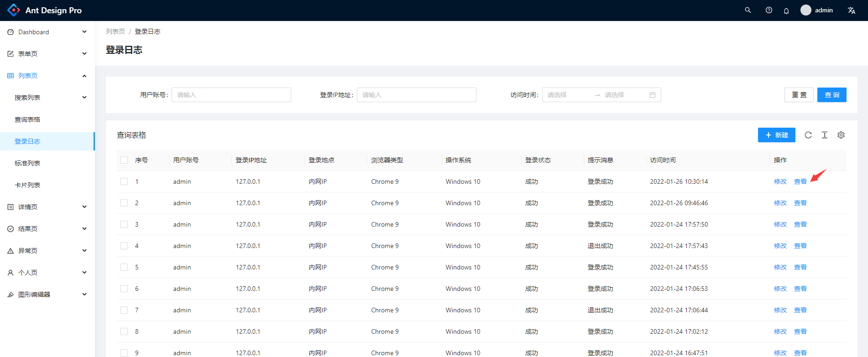
Task: Expand the 个人页 menu chevron
Action: pos(84,273)
